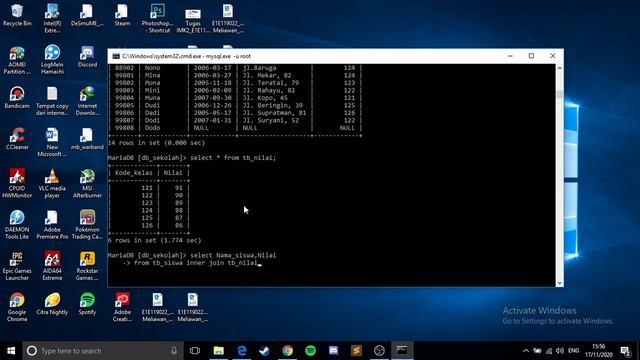Open Sublime Text from the taskbar
640x360 pixels.
tap(356, 351)
